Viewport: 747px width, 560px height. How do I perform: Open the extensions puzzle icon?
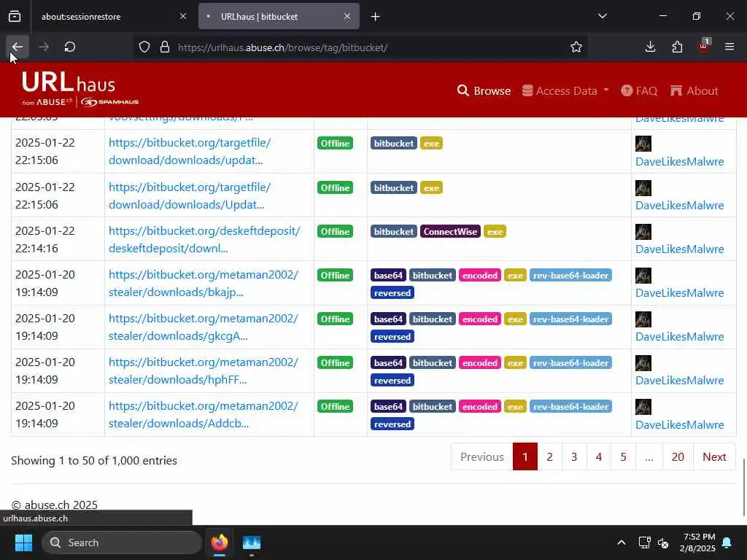677,47
